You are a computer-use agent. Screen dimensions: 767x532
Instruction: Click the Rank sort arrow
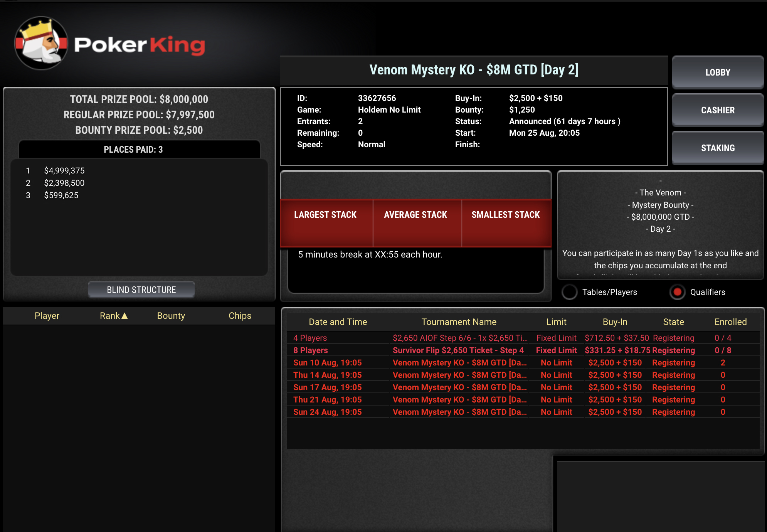tap(124, 316)
